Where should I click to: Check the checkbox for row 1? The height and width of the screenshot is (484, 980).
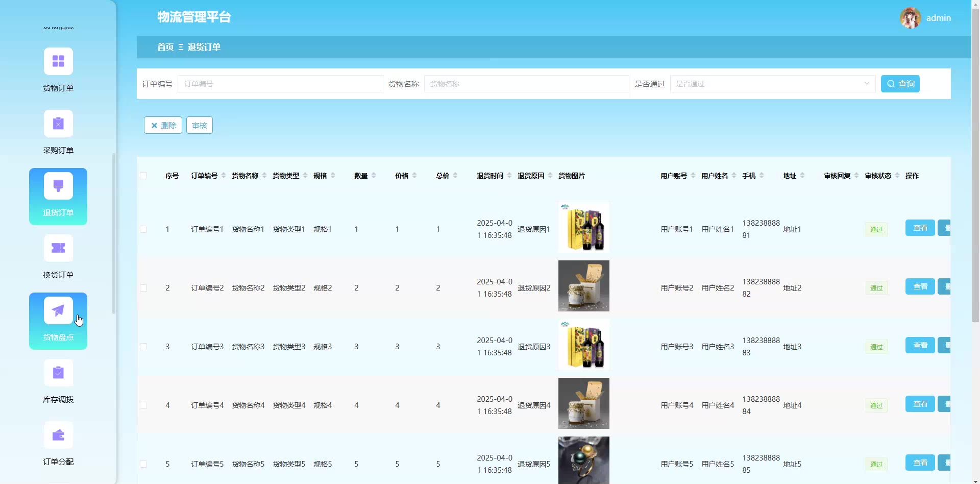143,230
